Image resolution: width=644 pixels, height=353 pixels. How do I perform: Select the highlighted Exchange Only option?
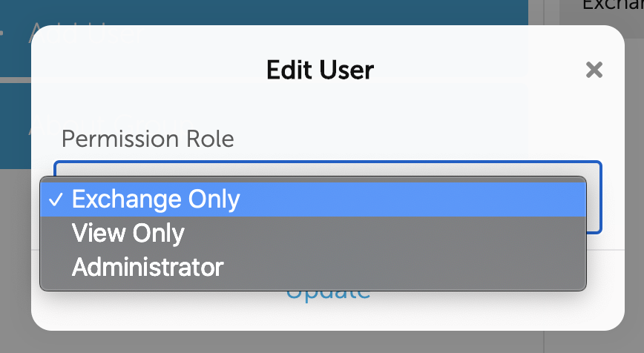tap(156, 199)
